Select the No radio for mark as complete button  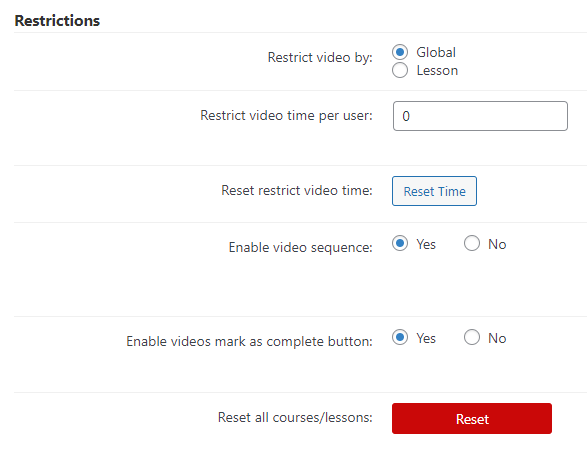coord(472,337)
